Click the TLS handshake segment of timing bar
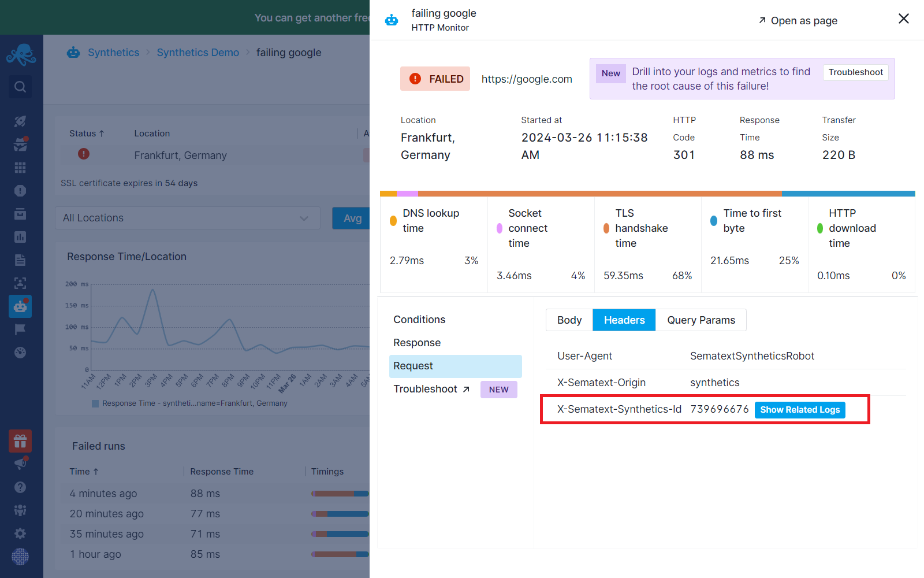This screenshot has width=924, height=578. tap(599, 194)
